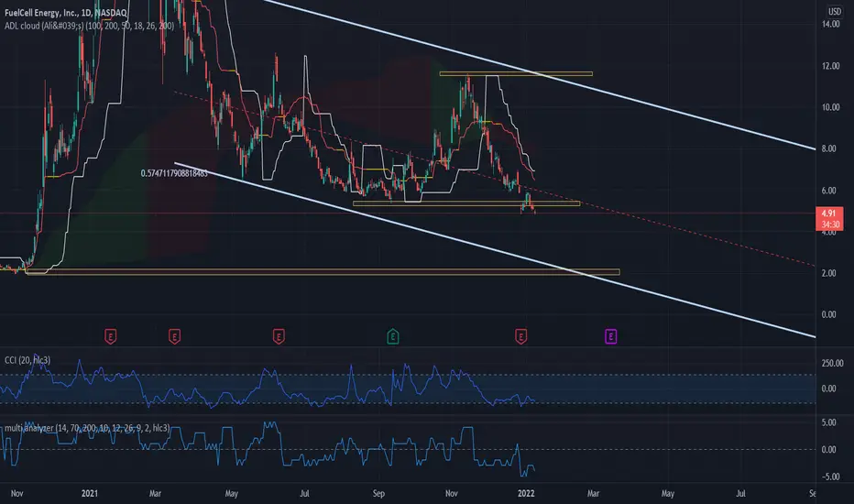
Task: Click the red earnings marker near January 2022
Action: click(520, 336)
